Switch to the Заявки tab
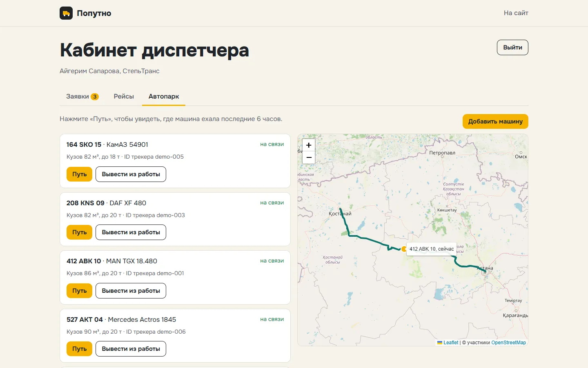Image resolution: width=588 pixels, height=368 pixels. tap(82, 96)
